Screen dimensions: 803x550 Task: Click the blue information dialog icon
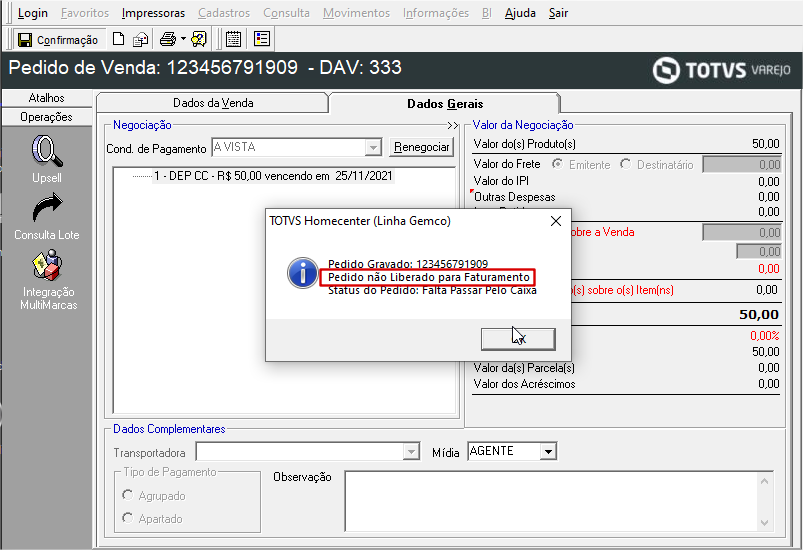pos(303,273)
